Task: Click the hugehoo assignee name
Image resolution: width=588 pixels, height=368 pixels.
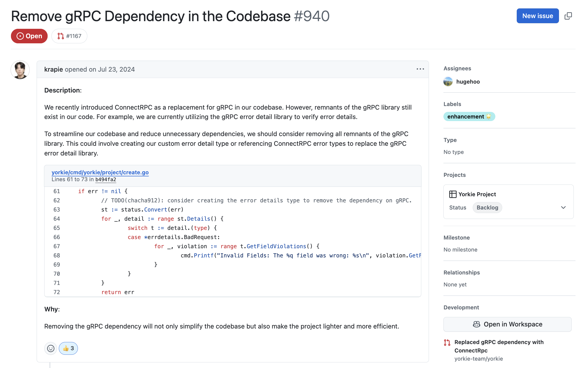Action: pos(468,82)
